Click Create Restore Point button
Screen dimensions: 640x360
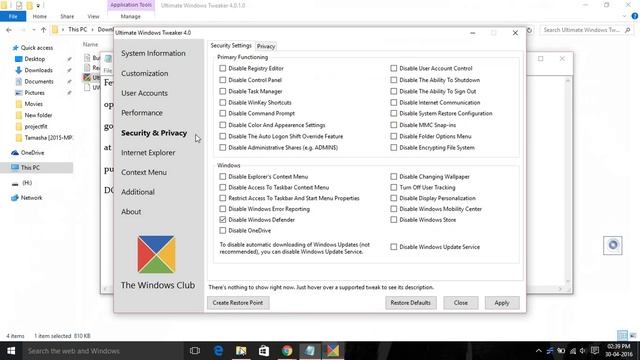238,303
